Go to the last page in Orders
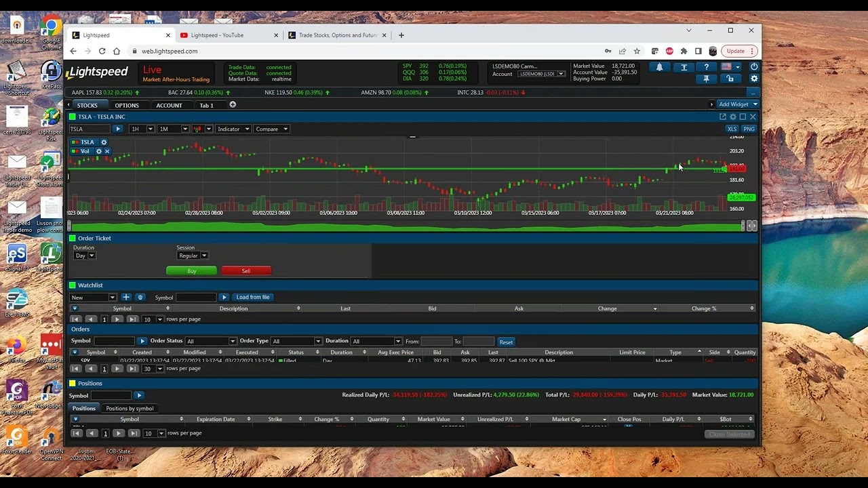 point(132,369)
